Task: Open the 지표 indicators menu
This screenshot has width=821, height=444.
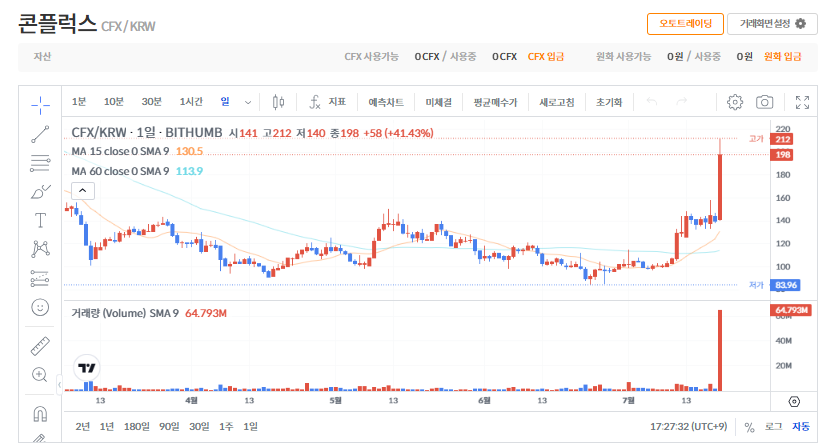Action: pos(328,102)
